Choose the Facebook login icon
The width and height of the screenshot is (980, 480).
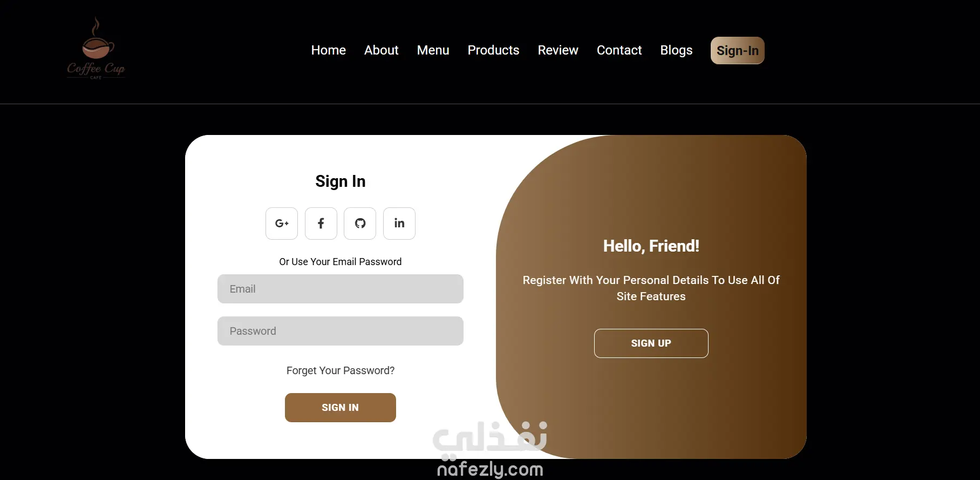tap(321, 224)
